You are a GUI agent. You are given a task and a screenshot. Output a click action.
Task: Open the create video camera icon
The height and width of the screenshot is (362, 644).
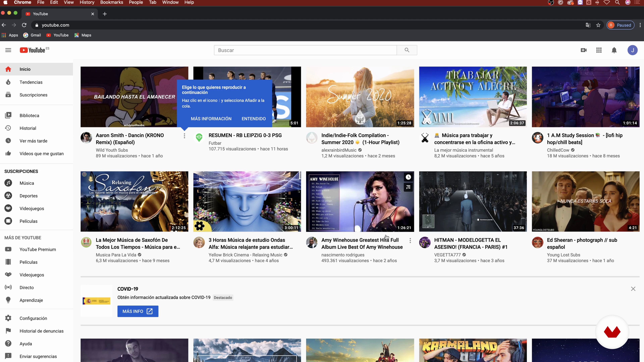tap(583, 50)
